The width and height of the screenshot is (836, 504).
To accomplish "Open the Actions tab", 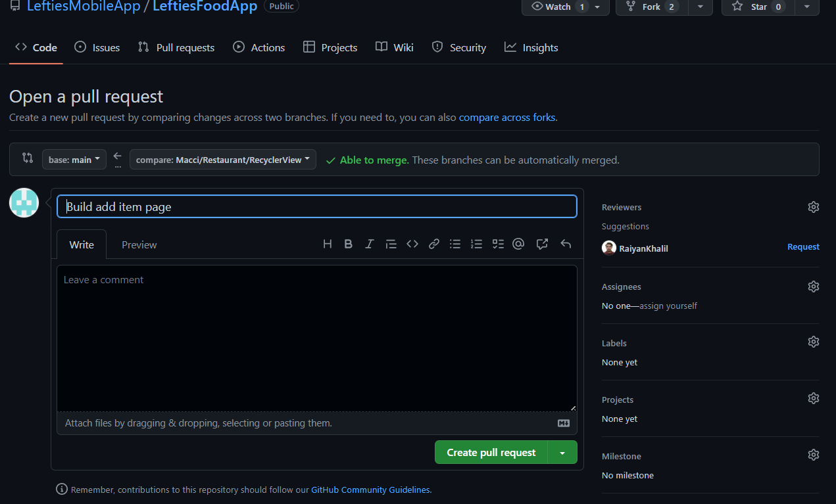I will (259, 47).
